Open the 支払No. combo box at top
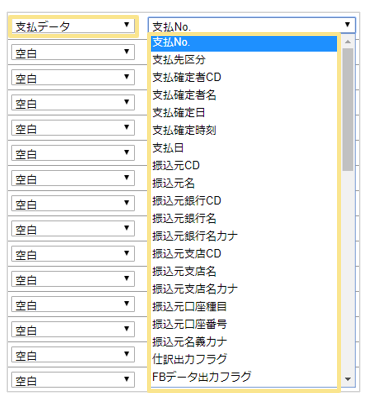 pos(252,25)
